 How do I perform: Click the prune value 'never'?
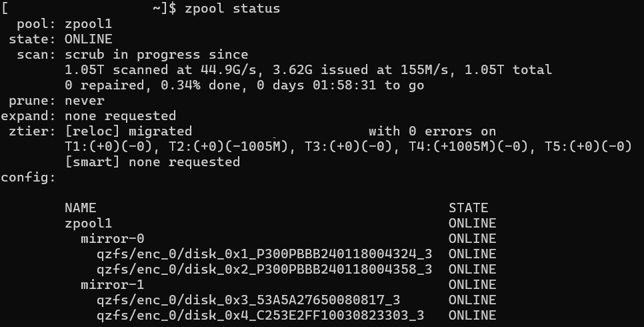(x=84, y=100)
